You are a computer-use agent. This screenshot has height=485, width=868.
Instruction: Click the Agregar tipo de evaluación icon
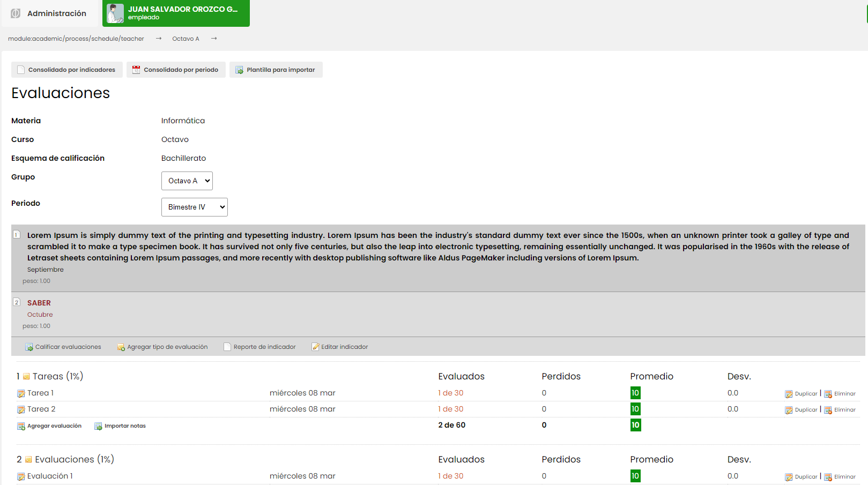click(121, 347)
